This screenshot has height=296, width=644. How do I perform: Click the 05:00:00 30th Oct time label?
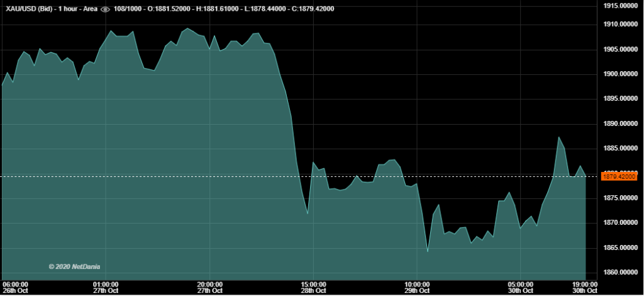tap(520, 287)
